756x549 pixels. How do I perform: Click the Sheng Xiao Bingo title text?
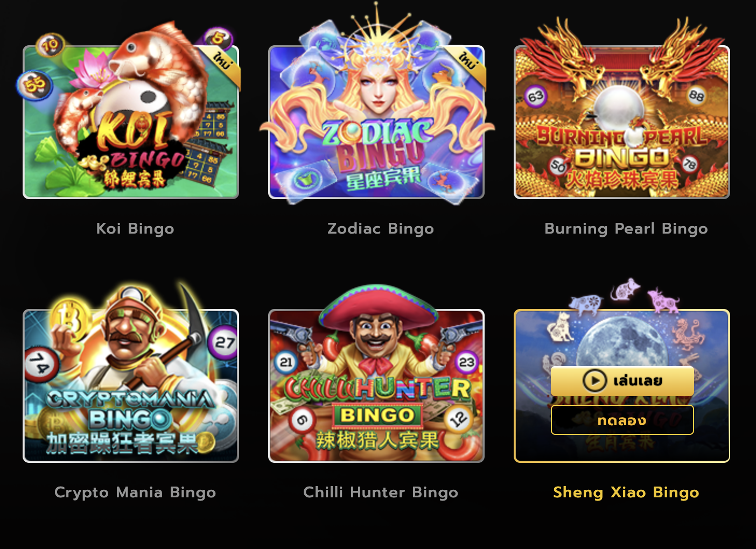point(626,492)
